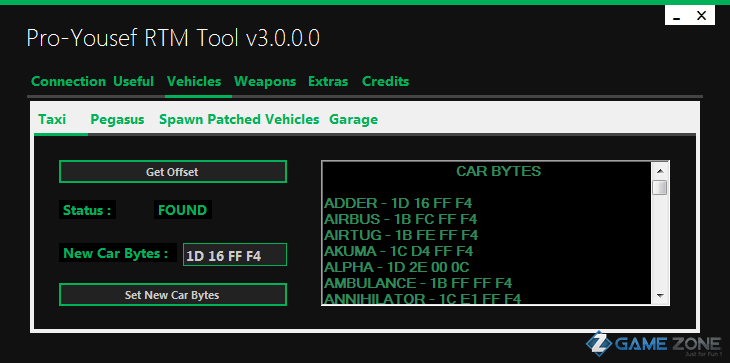Go to the Extras tab
The image size is (730, 363).
click(x=328, y=81)
